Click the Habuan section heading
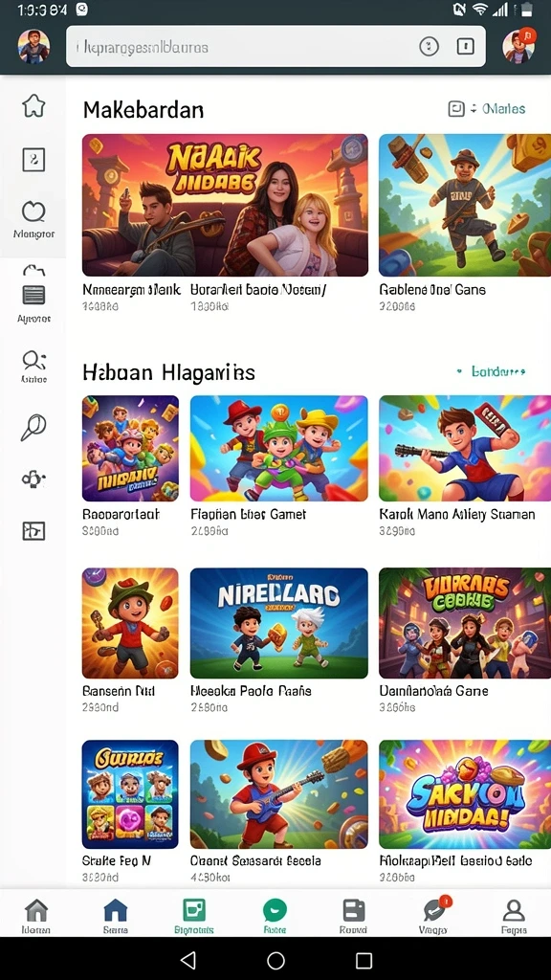551x980 pixels. point(168,372)
